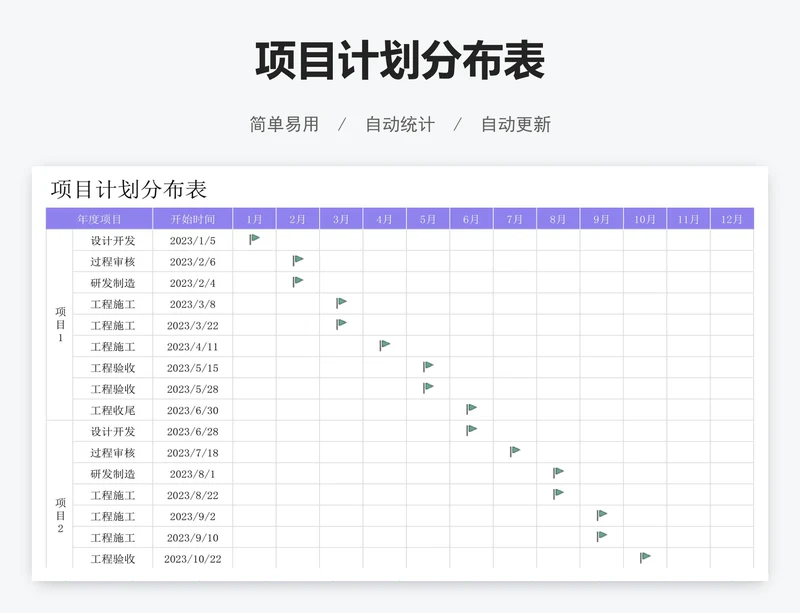The height and width of the screenshot is (613, 800).
Task: Select the 2023/5/15 date cell
Action: tap(192, 367)
